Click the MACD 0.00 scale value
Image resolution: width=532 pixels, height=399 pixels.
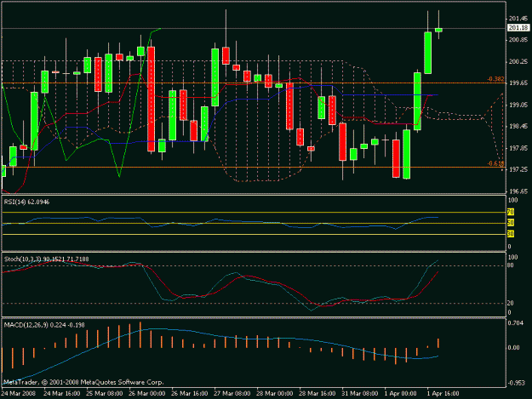coord(513,348)
